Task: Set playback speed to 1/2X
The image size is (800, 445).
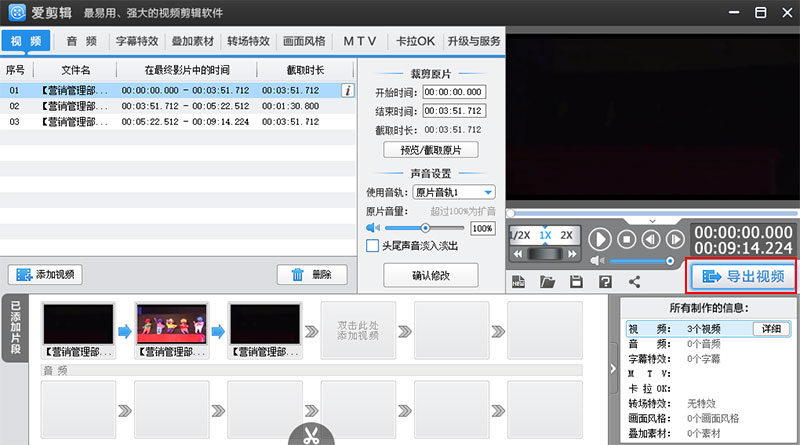Action: point(520,235)
